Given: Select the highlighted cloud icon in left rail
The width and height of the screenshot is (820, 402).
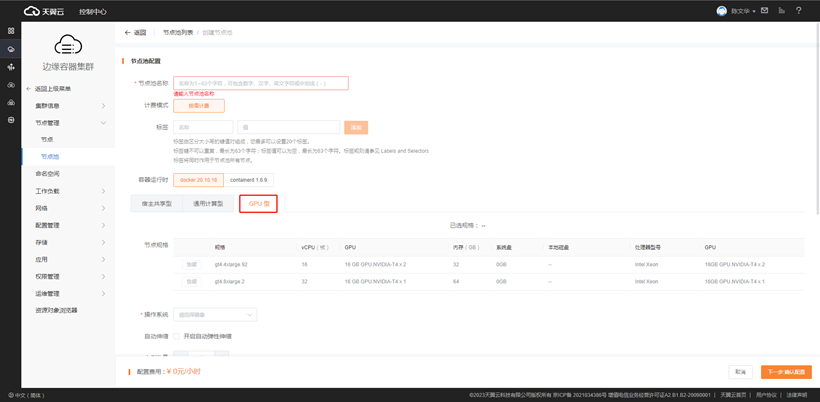Looking at the screenshot, I should [x=11, y=49].
